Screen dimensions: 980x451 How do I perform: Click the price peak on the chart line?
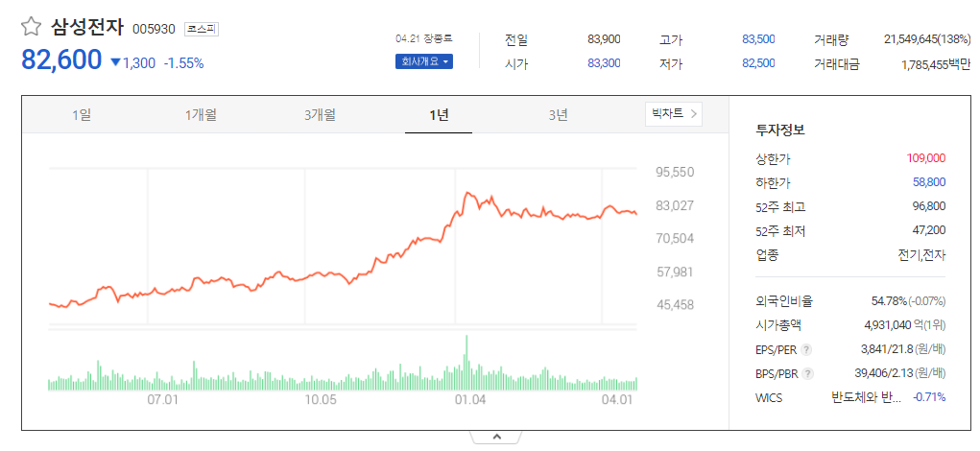point(466,193)
